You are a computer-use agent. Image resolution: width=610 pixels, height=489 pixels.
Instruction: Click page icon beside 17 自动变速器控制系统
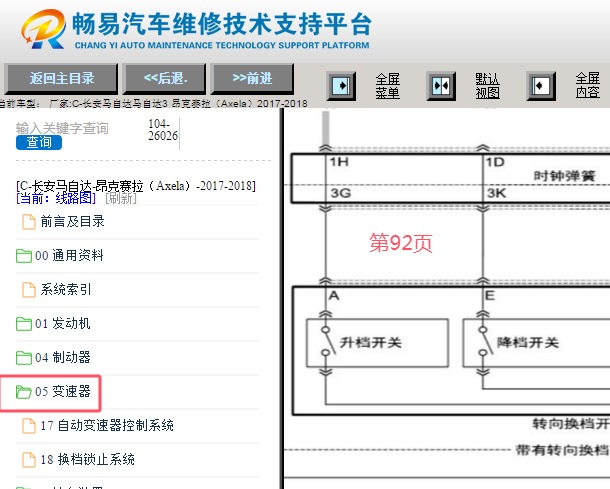click(x=29, y=426)
